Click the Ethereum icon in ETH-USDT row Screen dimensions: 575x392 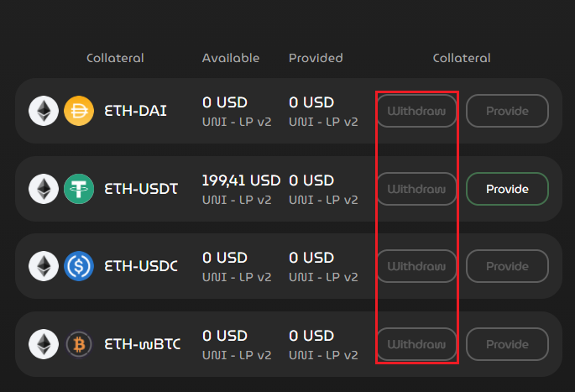click(44, 189)
